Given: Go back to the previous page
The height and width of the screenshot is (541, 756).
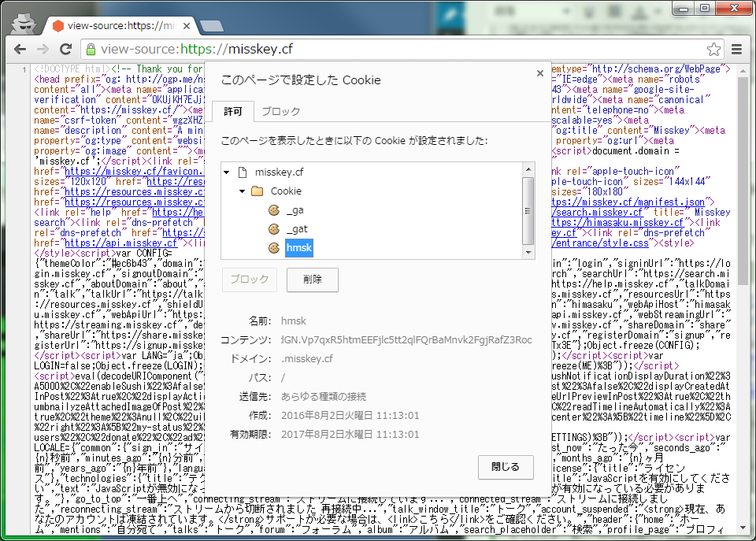Looking at the screenshot, I should point(20,50).
